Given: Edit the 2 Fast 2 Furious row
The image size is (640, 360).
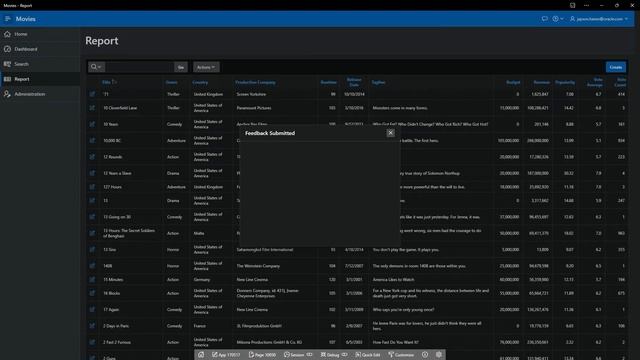Looking at the screenshot, I should click(92, 342).
